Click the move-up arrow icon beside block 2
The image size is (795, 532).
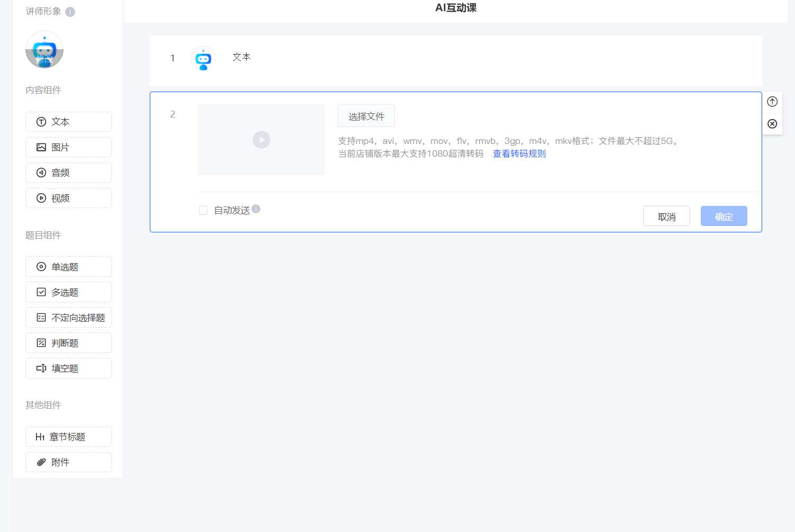(x=772, y=102)
